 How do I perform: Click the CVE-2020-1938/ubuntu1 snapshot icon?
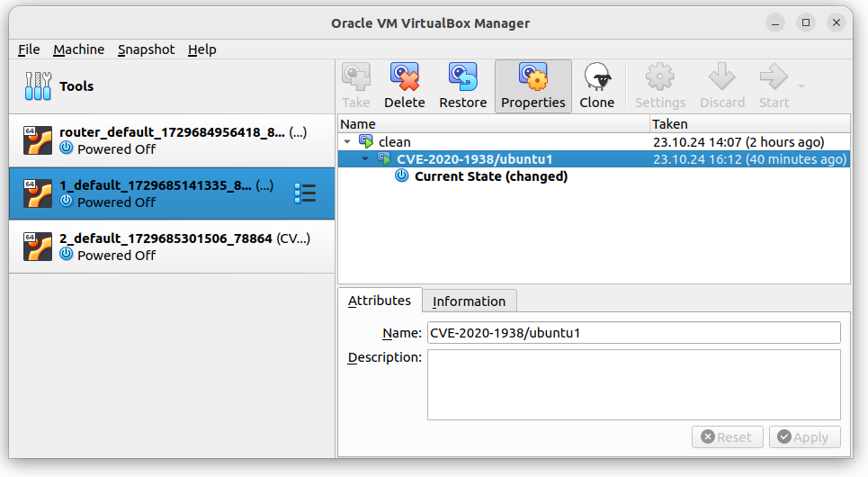[384, 159]
